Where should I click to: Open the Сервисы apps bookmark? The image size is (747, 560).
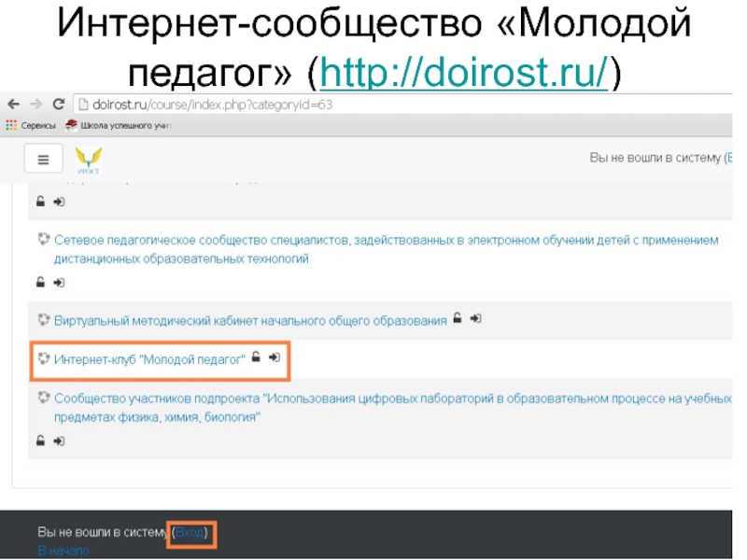(31, 125)
